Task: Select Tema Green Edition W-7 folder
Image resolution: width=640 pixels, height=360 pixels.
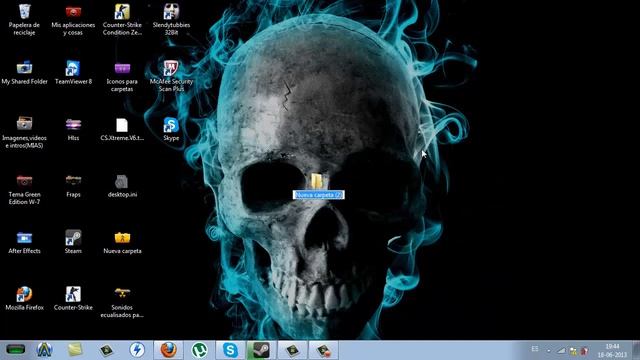Action: pyautogui.click(x=24, y=189)
